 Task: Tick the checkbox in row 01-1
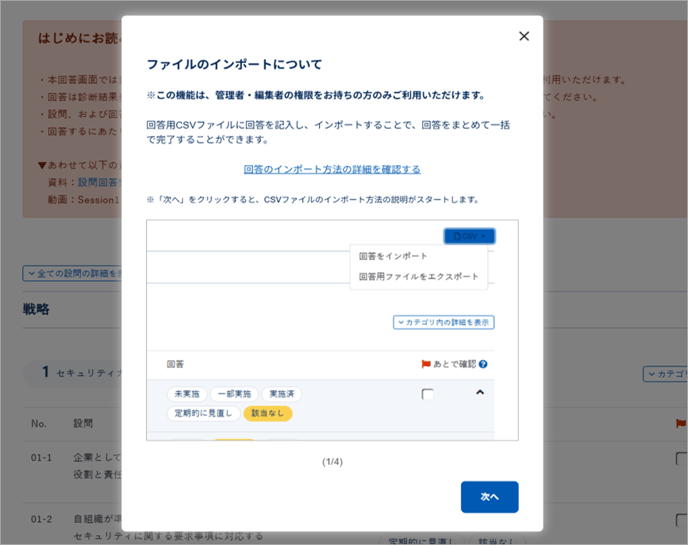681,459
